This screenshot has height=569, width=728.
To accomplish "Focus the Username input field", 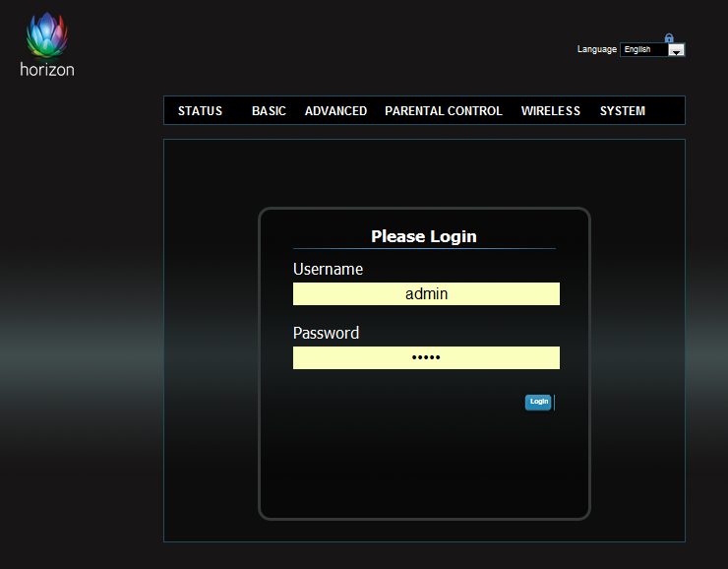I will click(x=426, y=294).
